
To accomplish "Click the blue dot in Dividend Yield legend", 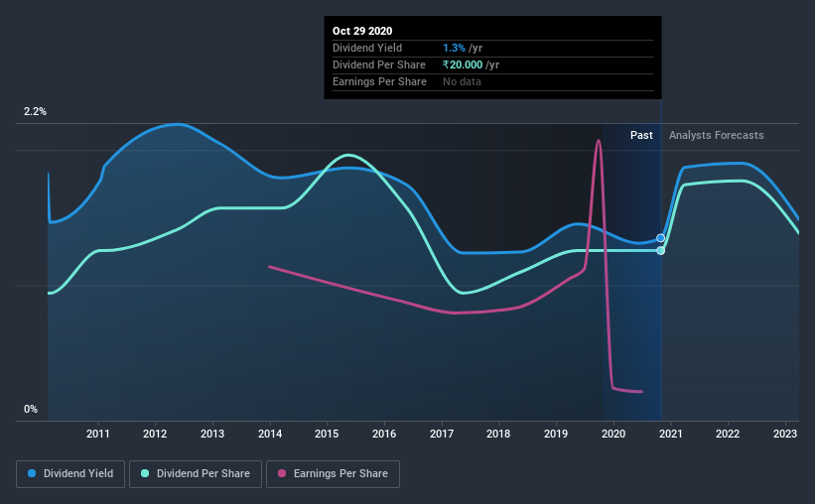I will (x=32, y=473).
